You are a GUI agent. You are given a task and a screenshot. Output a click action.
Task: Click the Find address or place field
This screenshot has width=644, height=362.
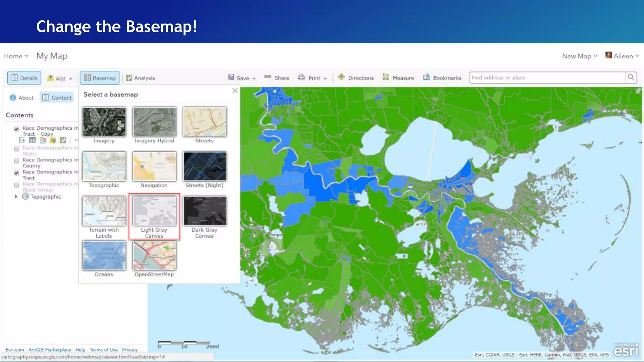[547, 78]
